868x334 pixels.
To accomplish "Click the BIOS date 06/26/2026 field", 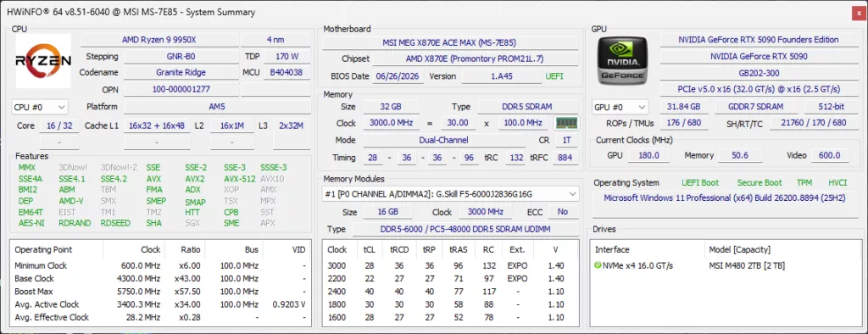I will point(398,76).
